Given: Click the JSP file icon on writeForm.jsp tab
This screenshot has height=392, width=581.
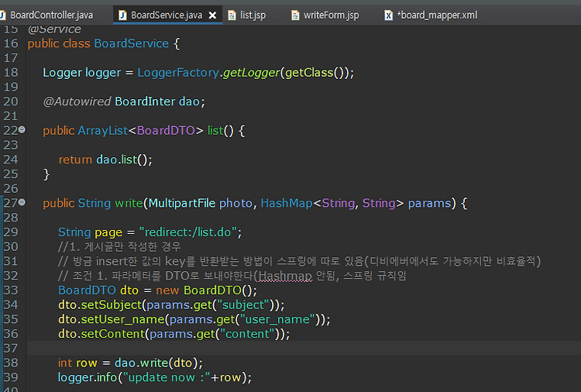Looking at the screenshot, I should pyautogui.click(x=295, y=15).
